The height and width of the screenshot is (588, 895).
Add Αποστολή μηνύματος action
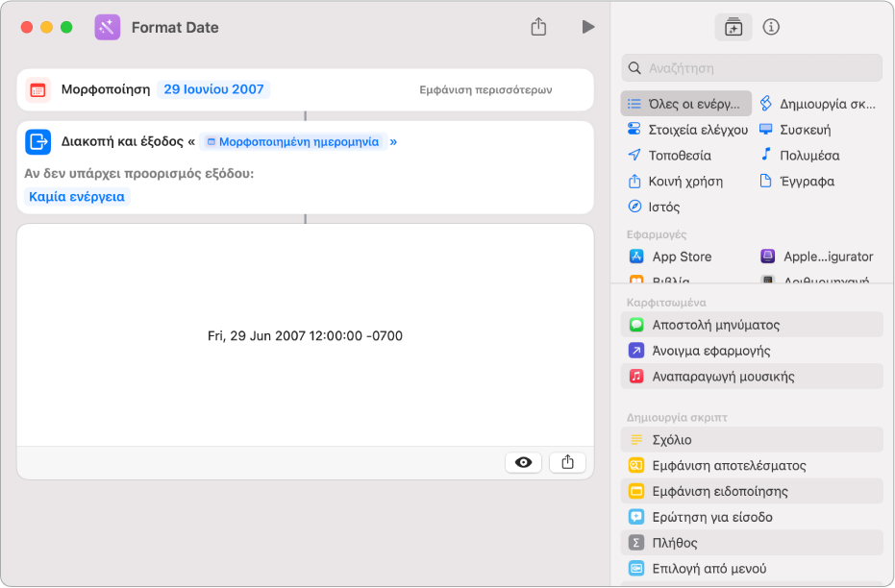pos(752,325)
